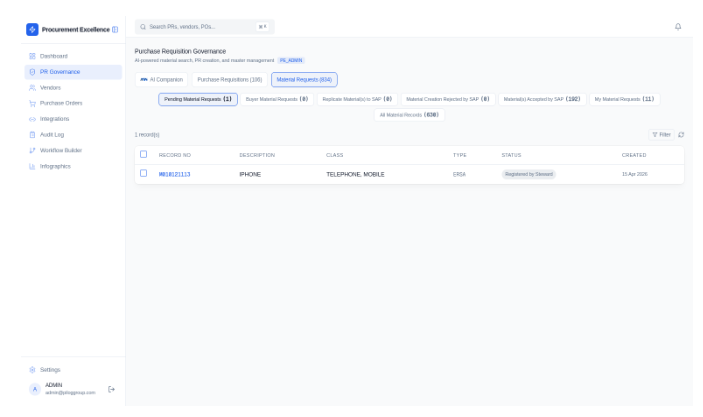Click the Integrations link icon
The image size is (703, 417).
coord(32,119)
